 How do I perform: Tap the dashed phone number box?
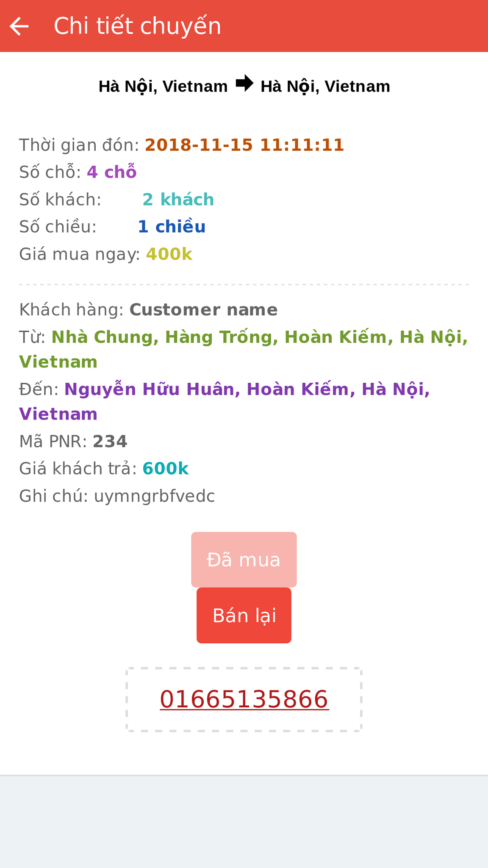click(x=244, y=700)
